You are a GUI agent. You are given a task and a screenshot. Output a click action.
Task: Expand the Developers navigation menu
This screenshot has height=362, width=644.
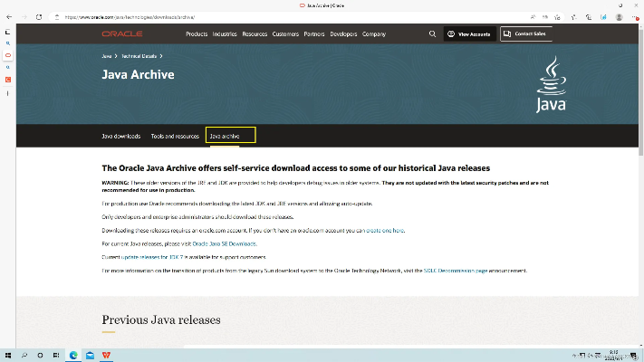tap(343, 33)
